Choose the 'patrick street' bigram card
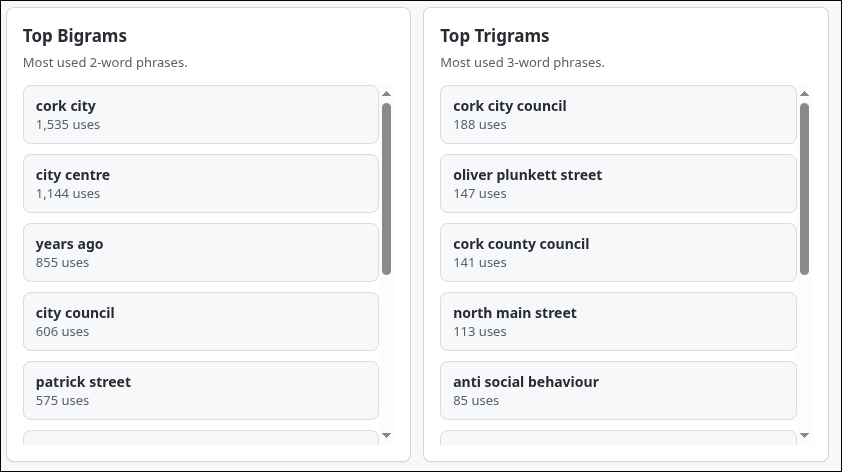The image size is (842, 472). pos(200,390)
